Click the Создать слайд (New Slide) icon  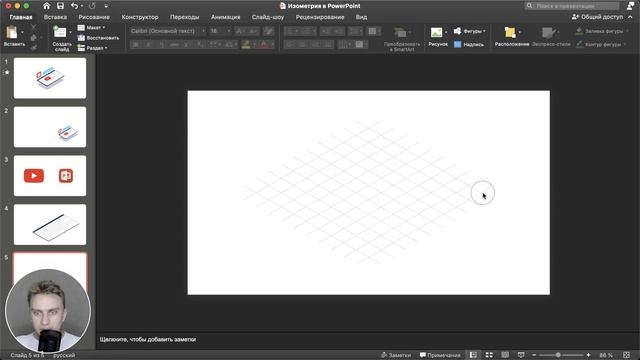click(60, 32)
